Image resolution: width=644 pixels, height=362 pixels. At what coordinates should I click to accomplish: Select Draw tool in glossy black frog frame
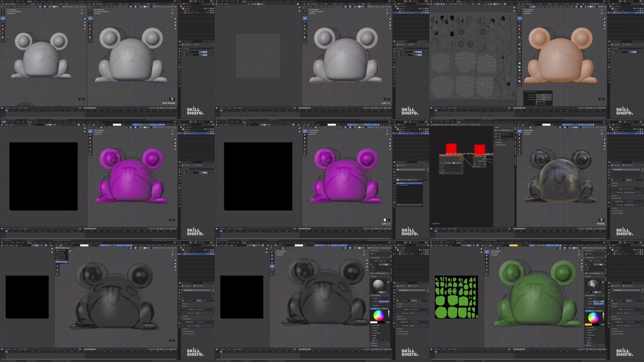point(519,131)
